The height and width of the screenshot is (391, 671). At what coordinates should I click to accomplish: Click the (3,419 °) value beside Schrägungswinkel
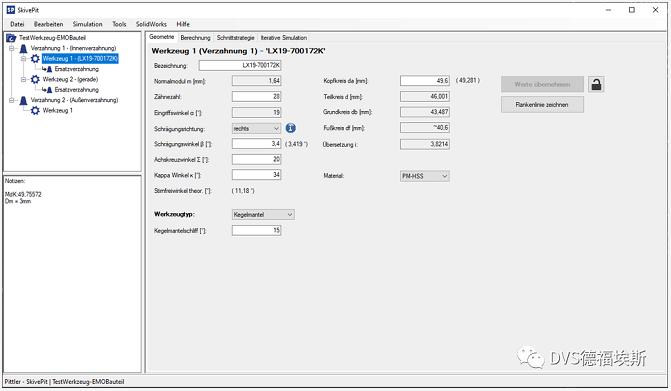coord(296,144)
